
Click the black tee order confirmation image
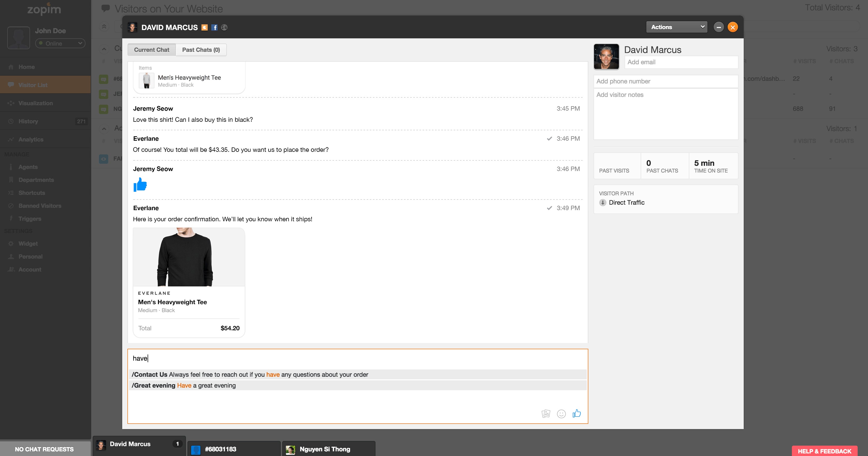click(189, 257)
